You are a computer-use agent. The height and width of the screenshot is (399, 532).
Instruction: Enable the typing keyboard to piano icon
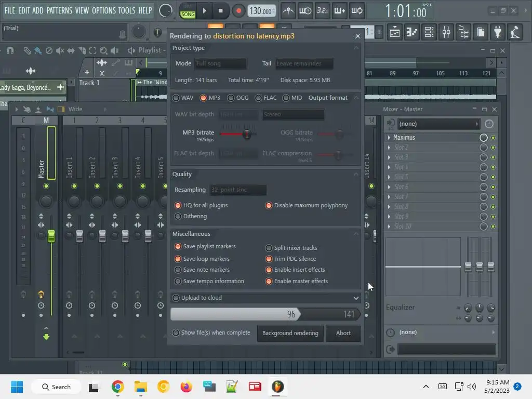tap(339, 11)
